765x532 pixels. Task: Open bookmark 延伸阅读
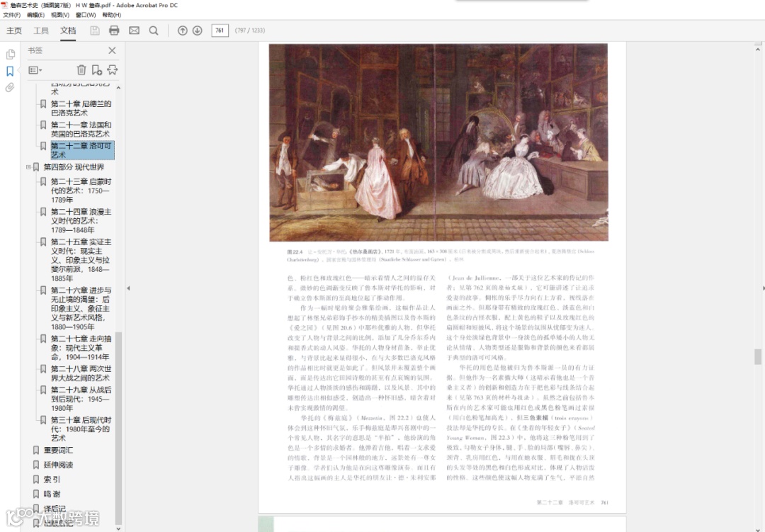click(58, 465)
